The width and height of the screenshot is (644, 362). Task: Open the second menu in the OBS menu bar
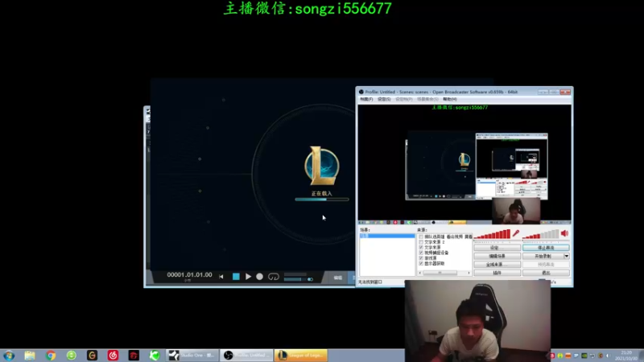coord(384,99)
